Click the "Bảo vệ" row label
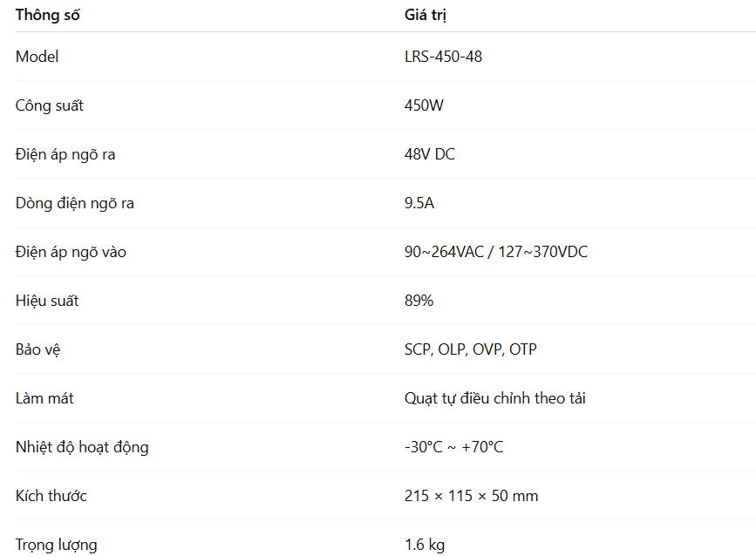 click(x=38, y=349)
